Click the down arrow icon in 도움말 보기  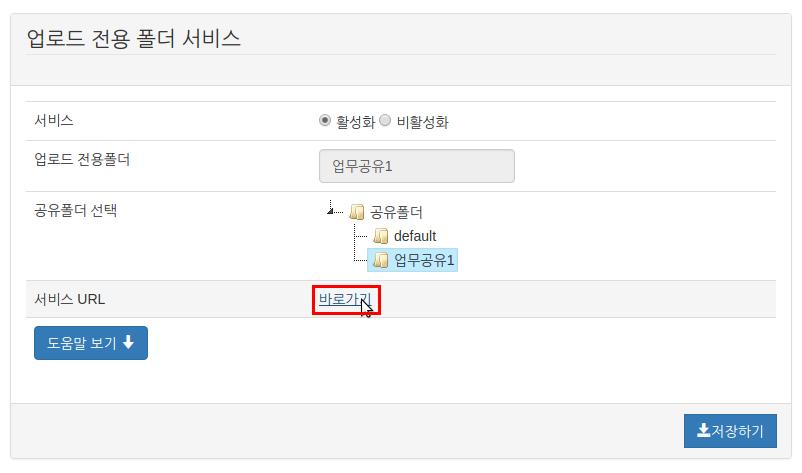[x=128, y=342]
